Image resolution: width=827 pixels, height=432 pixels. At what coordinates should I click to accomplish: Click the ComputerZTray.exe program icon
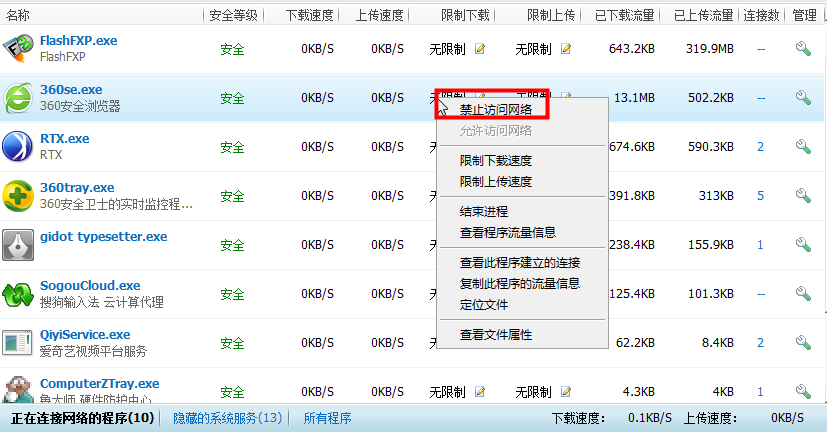point(18,390)
